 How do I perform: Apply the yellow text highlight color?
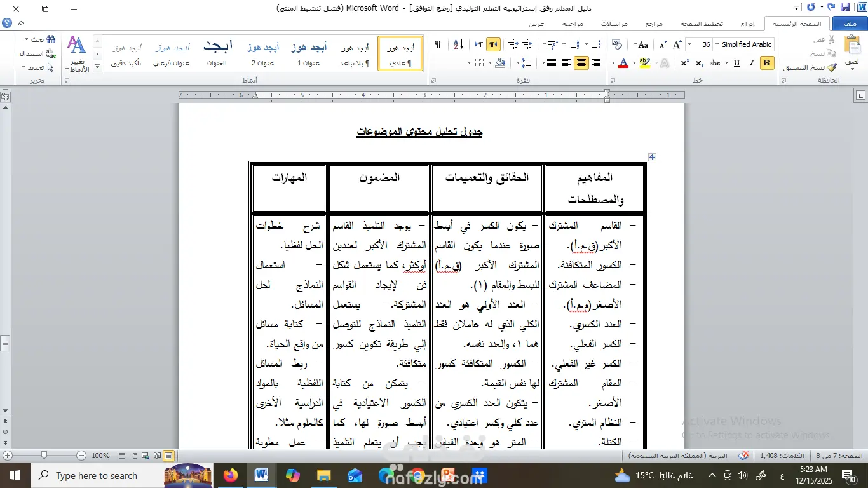(x=644, y=63)
